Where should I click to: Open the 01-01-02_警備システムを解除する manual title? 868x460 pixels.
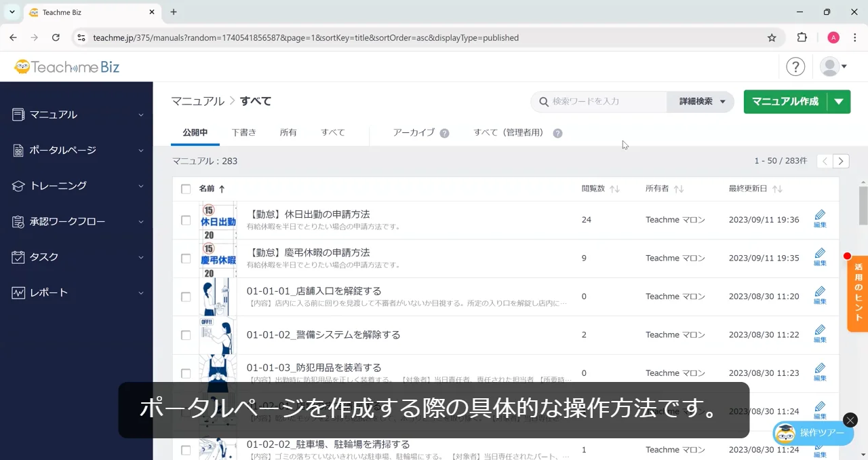point(323,335)
